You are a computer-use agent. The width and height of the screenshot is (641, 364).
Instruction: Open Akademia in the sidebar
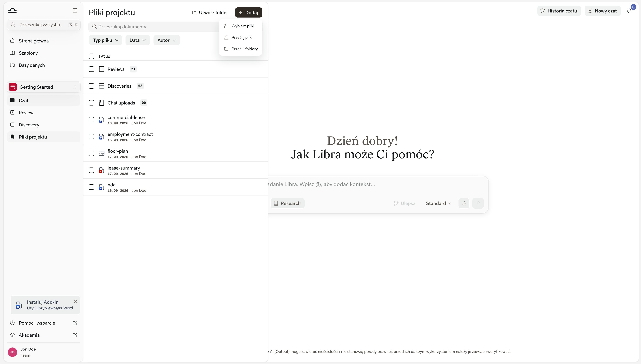click(x=44, y=335)
